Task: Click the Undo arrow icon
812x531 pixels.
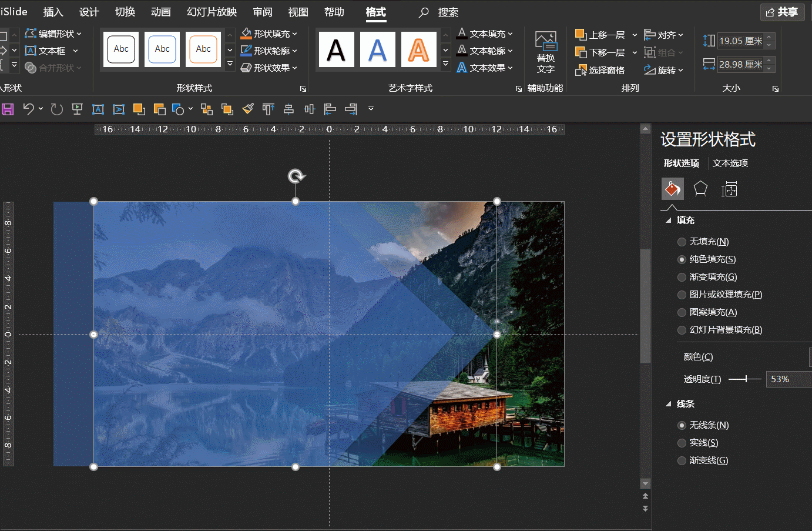Action: click(x=28, y=109)
